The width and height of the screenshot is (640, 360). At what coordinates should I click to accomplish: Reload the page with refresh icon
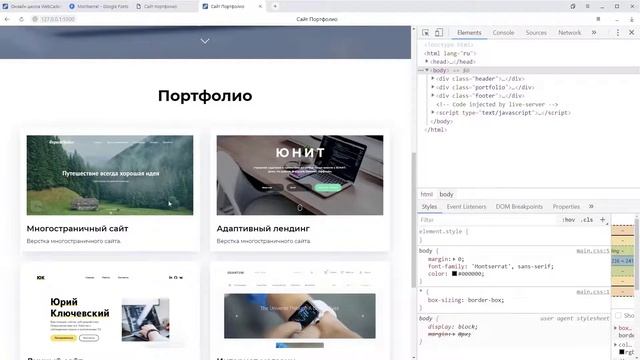(x=21, y=19)
